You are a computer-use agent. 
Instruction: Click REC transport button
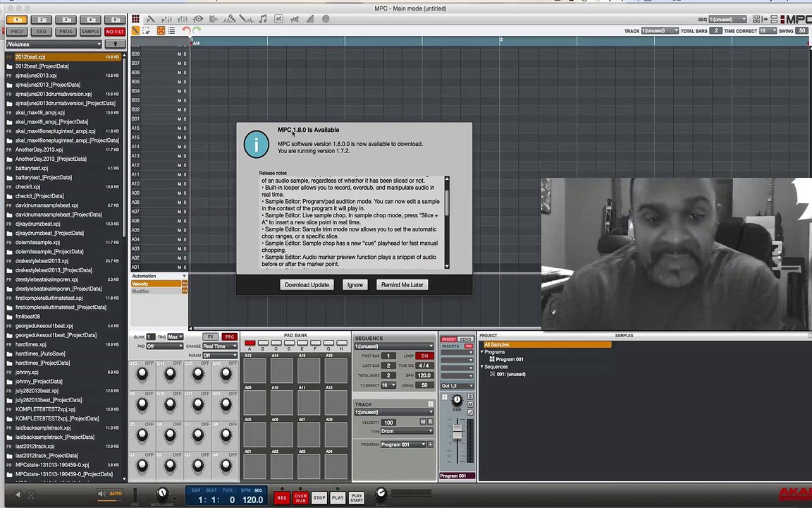point(282,497)
